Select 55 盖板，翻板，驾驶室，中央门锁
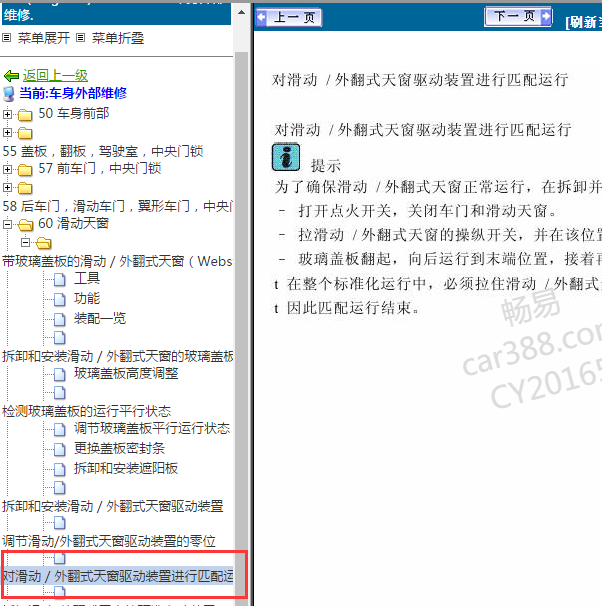602x606 pixels. [103, 151]
